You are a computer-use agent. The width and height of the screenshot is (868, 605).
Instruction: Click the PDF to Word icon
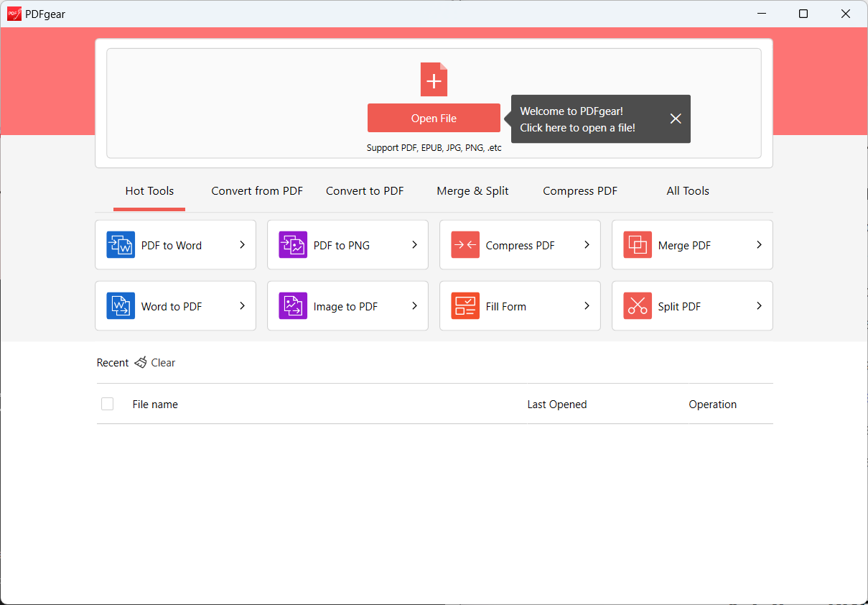pos(121,245)
